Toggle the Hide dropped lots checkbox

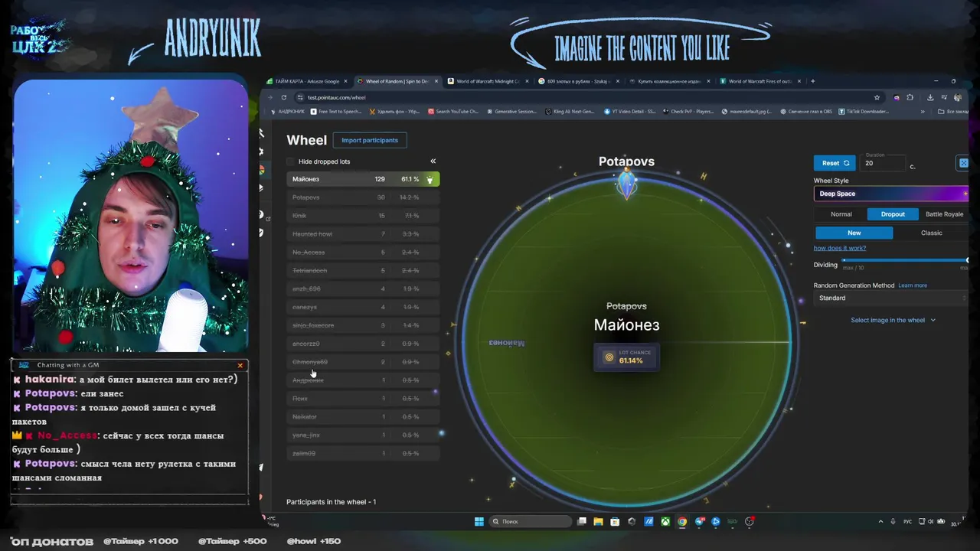click(290, 161)
